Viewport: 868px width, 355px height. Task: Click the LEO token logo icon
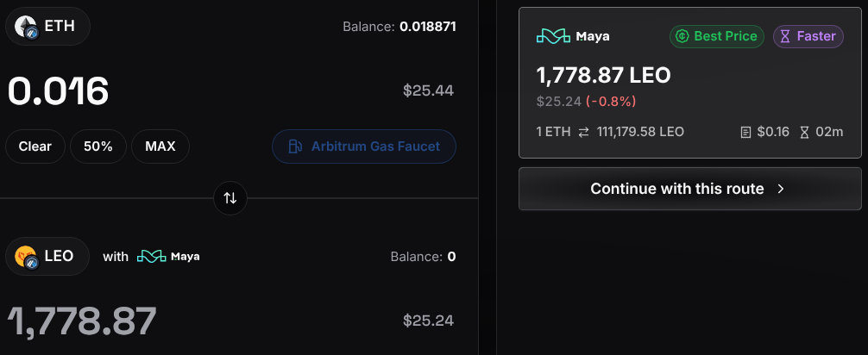point(26,257)
